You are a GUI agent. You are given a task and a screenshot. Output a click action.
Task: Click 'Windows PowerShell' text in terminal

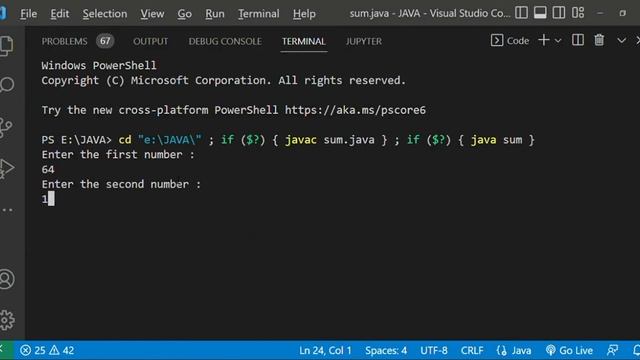[x=99, y=66]
